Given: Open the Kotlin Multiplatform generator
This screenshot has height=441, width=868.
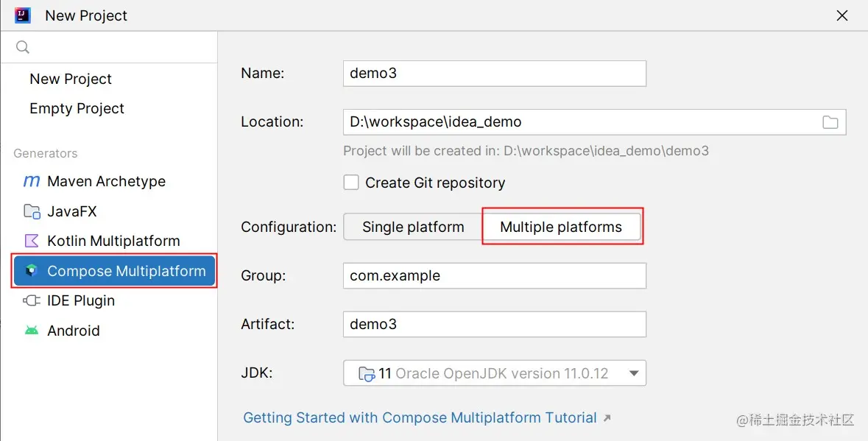Looking at the screenshot, I should (31, 241).
